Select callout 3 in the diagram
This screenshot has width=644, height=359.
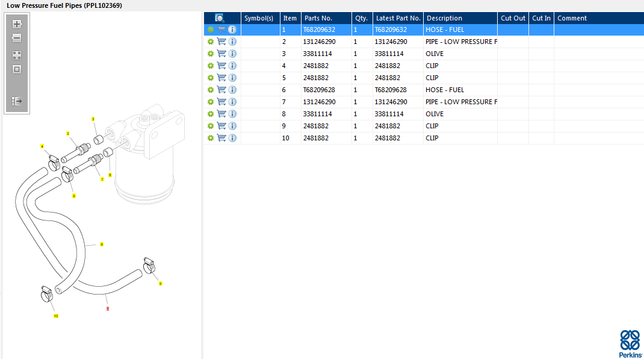tap(93, 119)
